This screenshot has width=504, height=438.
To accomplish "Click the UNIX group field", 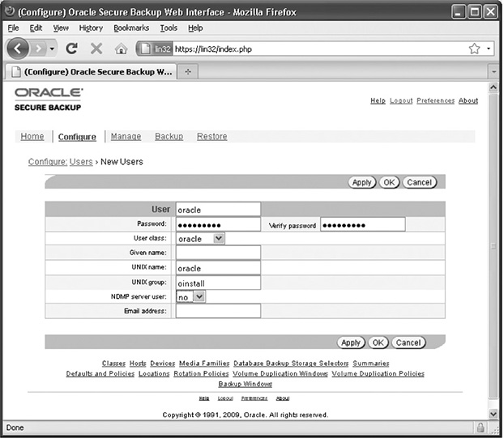I will (218, 283).
